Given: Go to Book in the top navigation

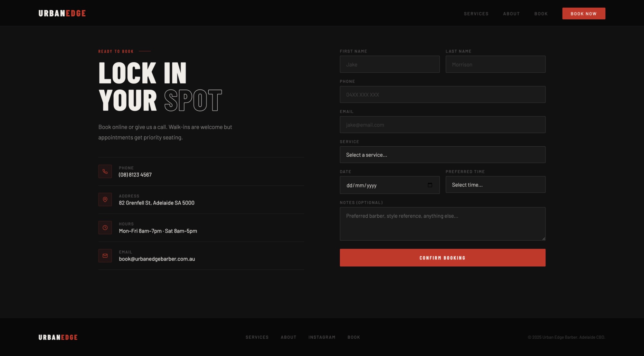Looking at the screenshot, I should tap(541, 14).
